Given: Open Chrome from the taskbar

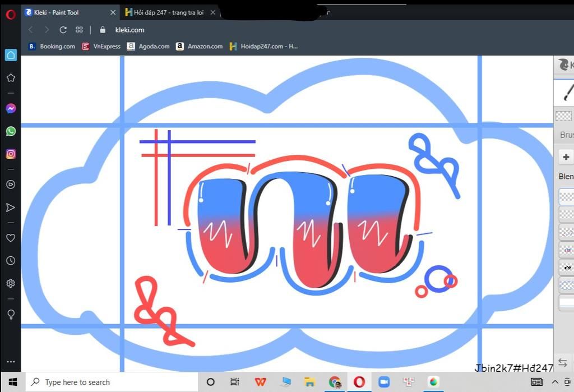Looking at the screenshot, I should [335, 382].
